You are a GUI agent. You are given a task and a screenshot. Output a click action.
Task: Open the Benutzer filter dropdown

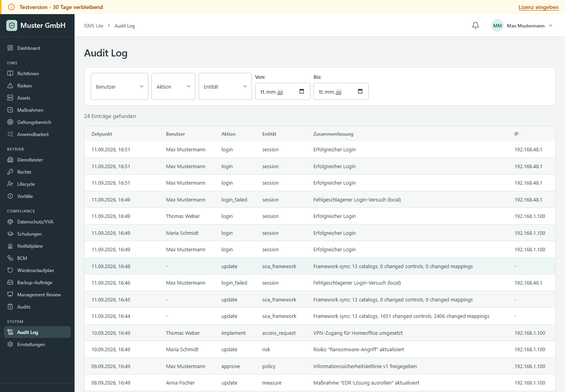click(x=119, y=86)
